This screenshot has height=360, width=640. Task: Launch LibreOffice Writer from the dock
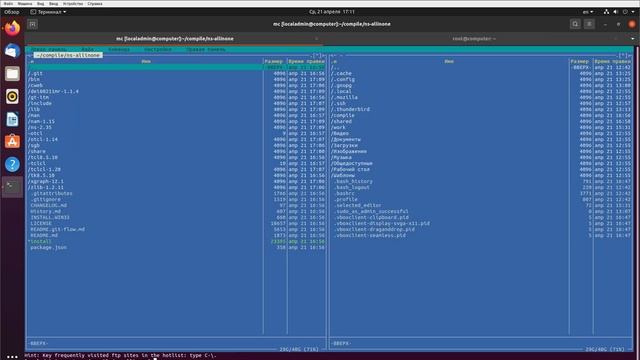point(12,119)
